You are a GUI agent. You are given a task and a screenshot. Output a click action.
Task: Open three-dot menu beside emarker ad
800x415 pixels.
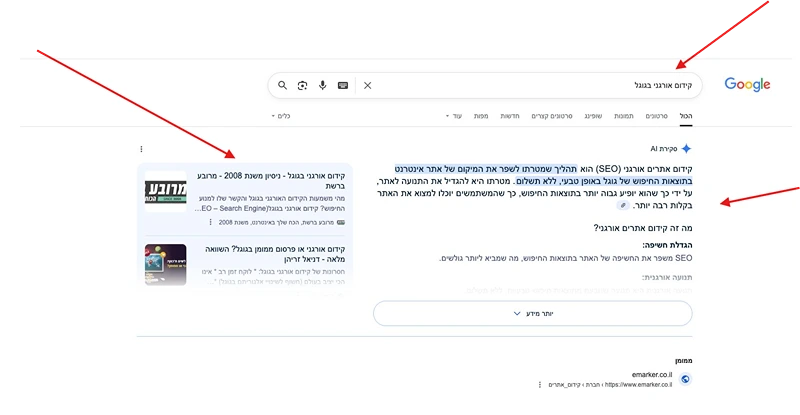coord(540,384)
